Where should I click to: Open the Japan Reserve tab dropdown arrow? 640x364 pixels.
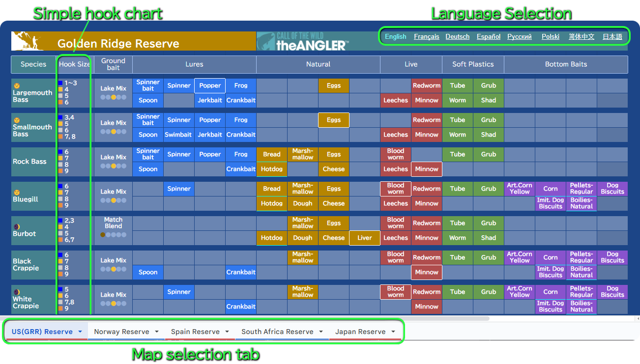[x=393, y=332]
